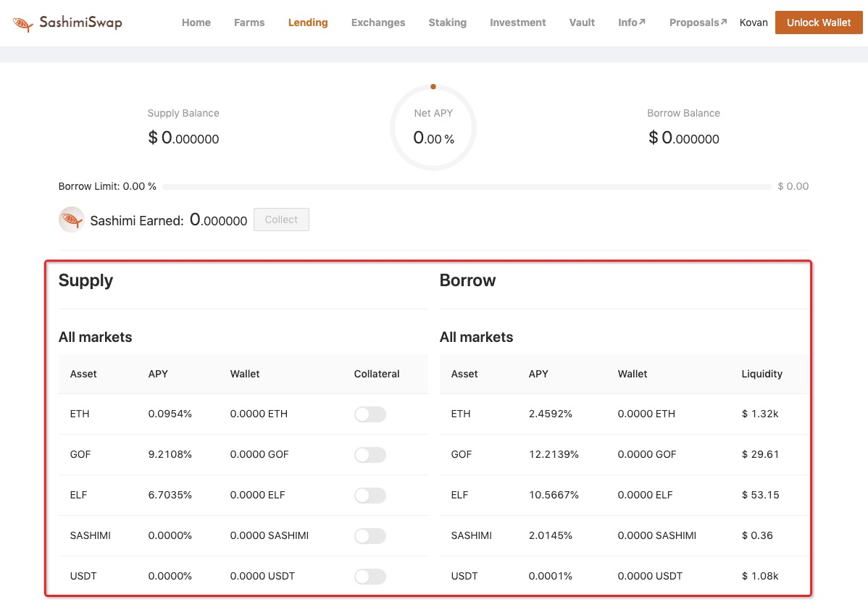Go to the Staking page
Viewport: 868px width, 610px height.
tap(447, 22)
